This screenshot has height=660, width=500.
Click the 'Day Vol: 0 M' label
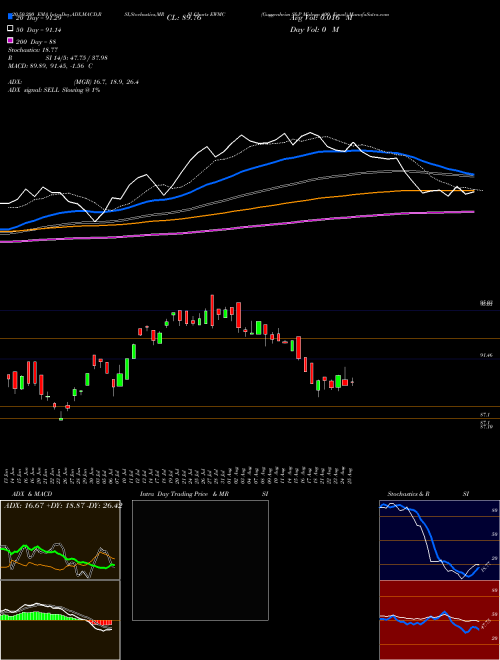pos(314,29)
